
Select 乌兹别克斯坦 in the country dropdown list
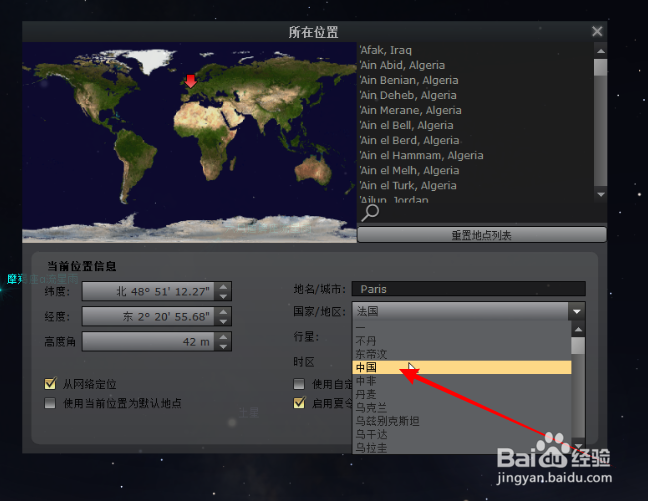click(x=462, y=421)
